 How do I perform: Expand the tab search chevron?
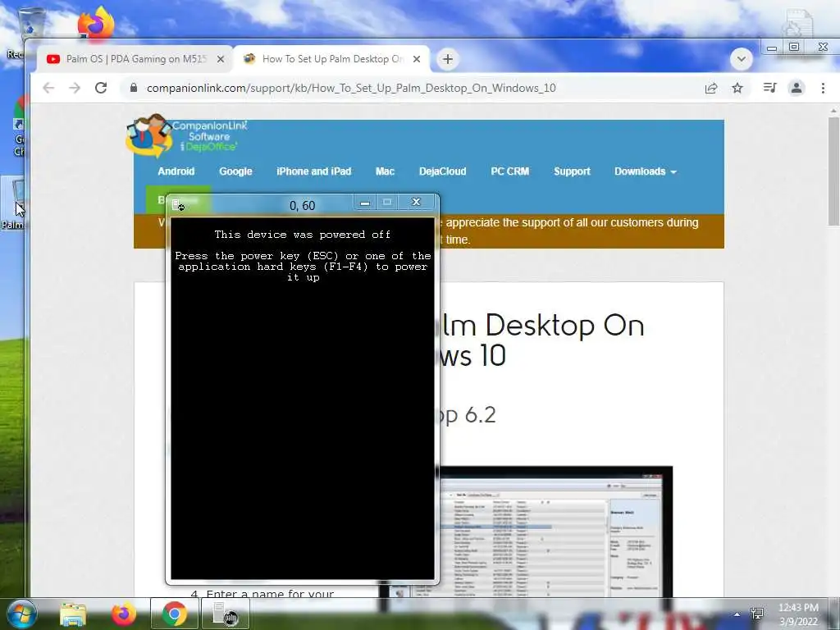(x=742, y=59)
